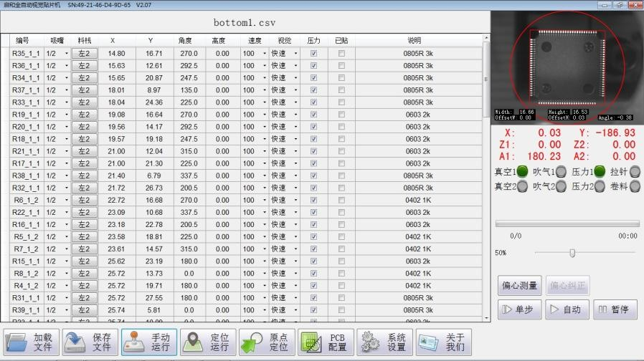This screenshot has width=644, height=361.
Task: Click the 速度 column header
Action: pyautogui.click(x=255, y=40)
